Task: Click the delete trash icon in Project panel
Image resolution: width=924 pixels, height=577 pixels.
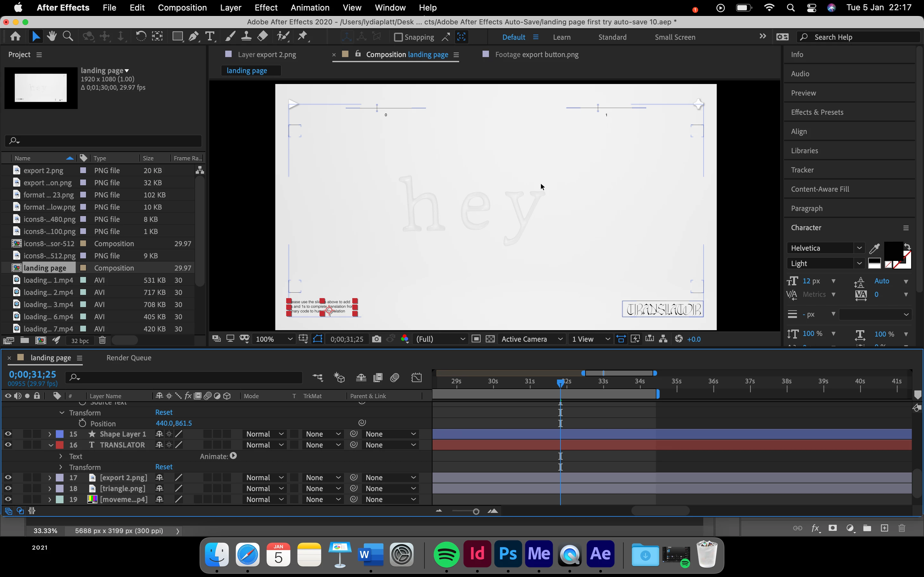Action: tap(102, 340)
